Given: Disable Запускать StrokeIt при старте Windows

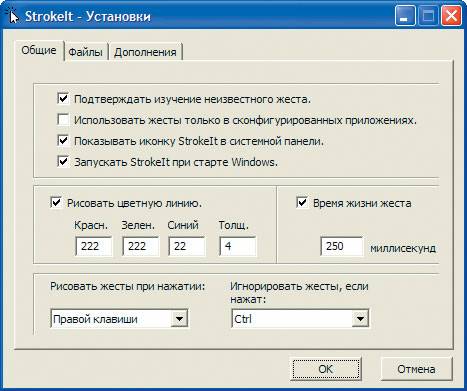Looking at the screenshot, I should click(63, 162).
